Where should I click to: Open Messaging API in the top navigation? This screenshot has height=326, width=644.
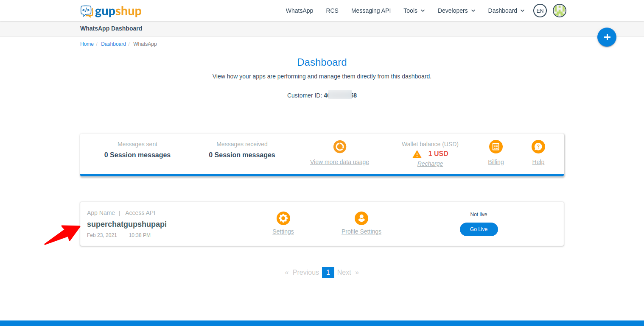point(371,11)
